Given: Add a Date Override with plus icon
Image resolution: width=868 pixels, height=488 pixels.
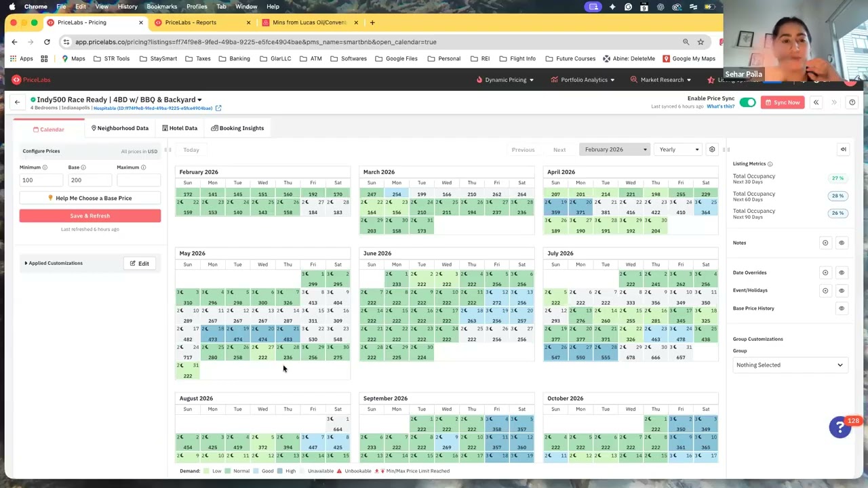Looking at the screenshot, I should 825,272.
